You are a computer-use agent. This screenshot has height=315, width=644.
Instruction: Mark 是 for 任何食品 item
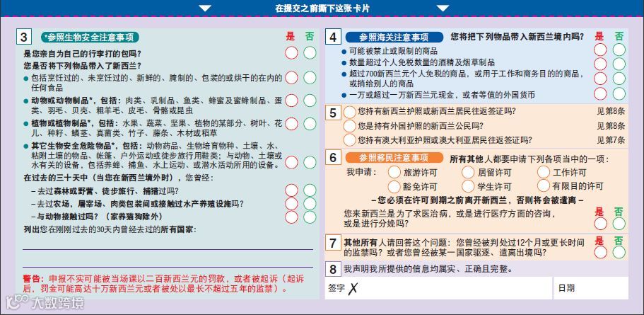(x=291, y=77)
